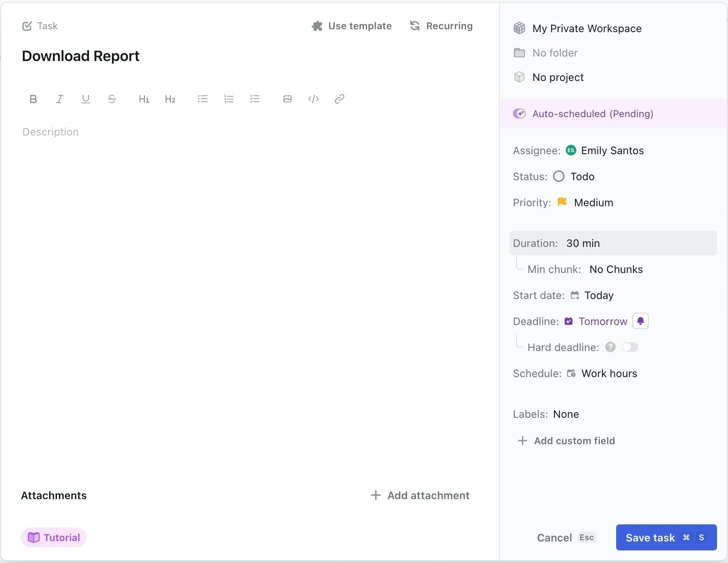This screenshot has width=728, height=563.
Task: Click the No project box icon
Action: 519,77
